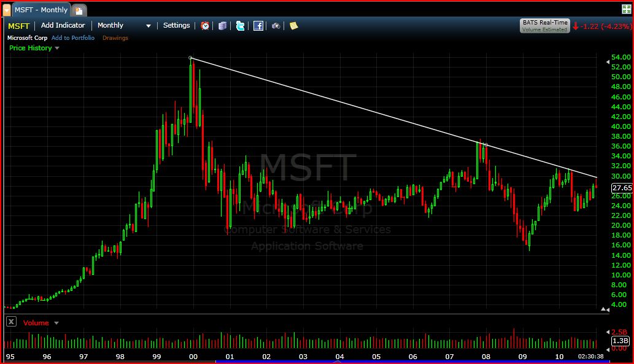The image size is (634, 364).
Task: Click the price axis upper arrow marker
Action: point(608,62)
